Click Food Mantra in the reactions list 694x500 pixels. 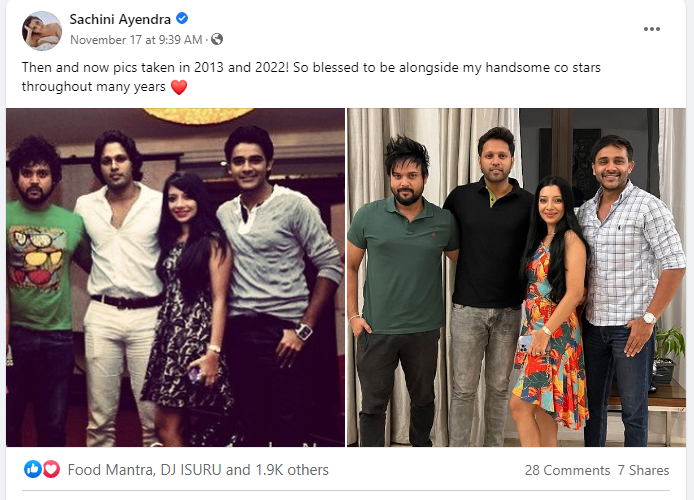110,469
